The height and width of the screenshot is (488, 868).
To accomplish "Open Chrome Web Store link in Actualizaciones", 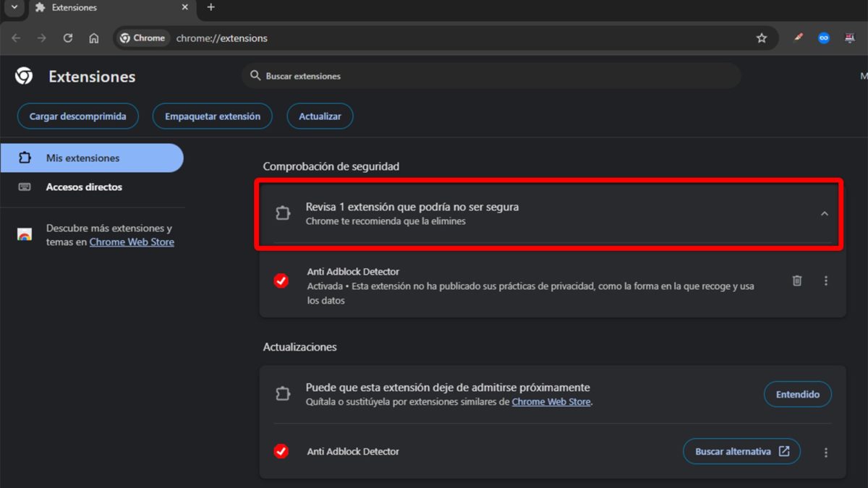I will 551,402.
